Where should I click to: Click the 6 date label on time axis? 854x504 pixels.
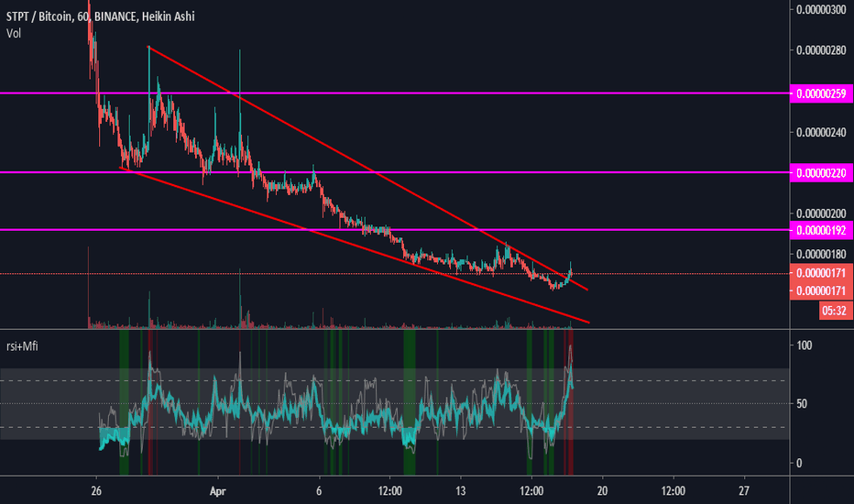click(x=319, y=490)
